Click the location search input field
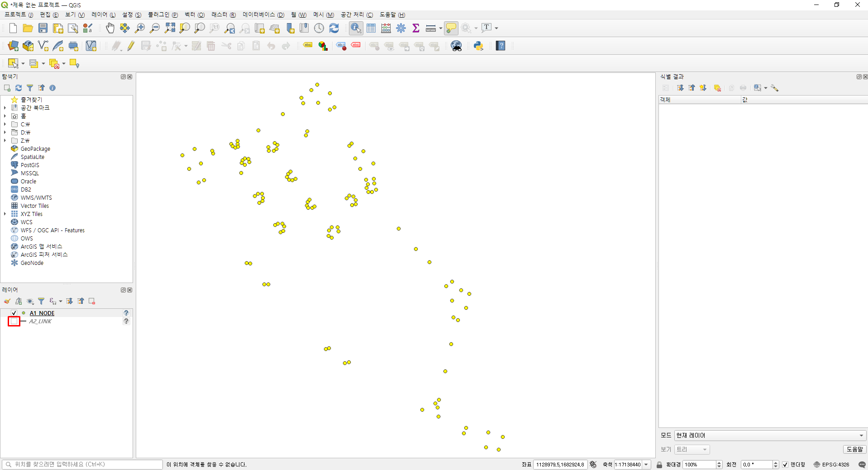The height and width of the screenshot is (470, 868). 82,465
